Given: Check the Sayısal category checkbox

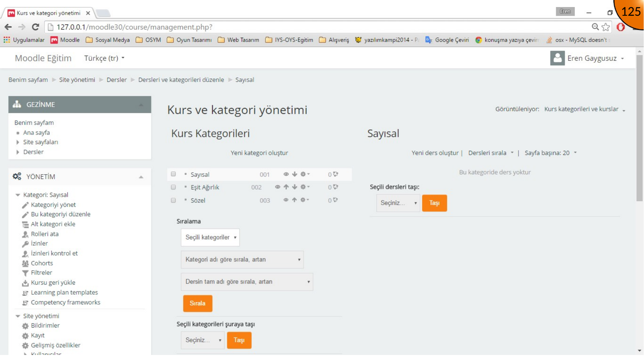Looking at the screenshot, I should coord(173,174).
